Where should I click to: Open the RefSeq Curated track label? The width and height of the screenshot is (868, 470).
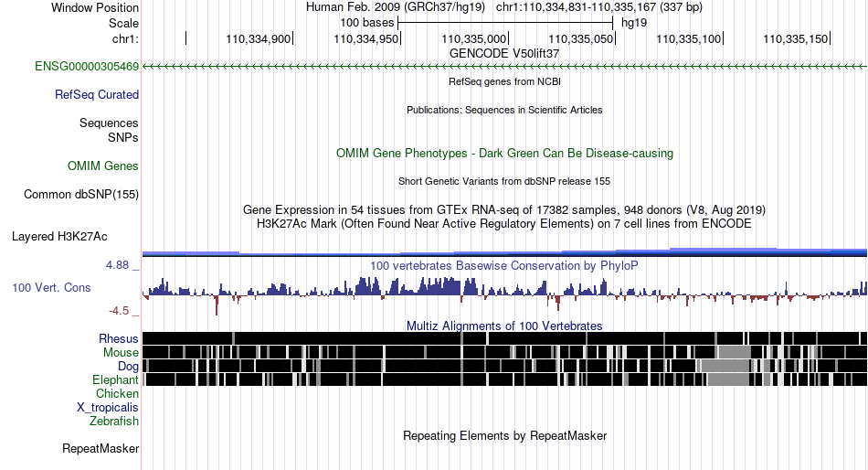97,95
